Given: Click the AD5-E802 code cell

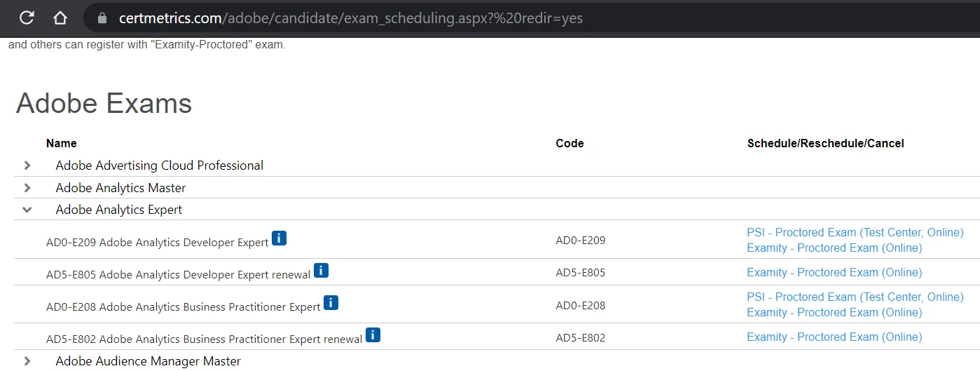Looking at the screenshot, I should 581,337.
